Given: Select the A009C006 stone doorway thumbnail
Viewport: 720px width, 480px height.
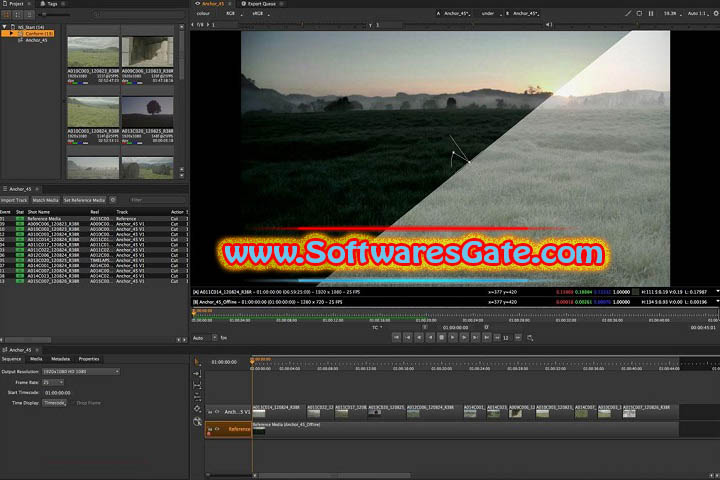Looking at the screenshot, I should pos(147,52).
